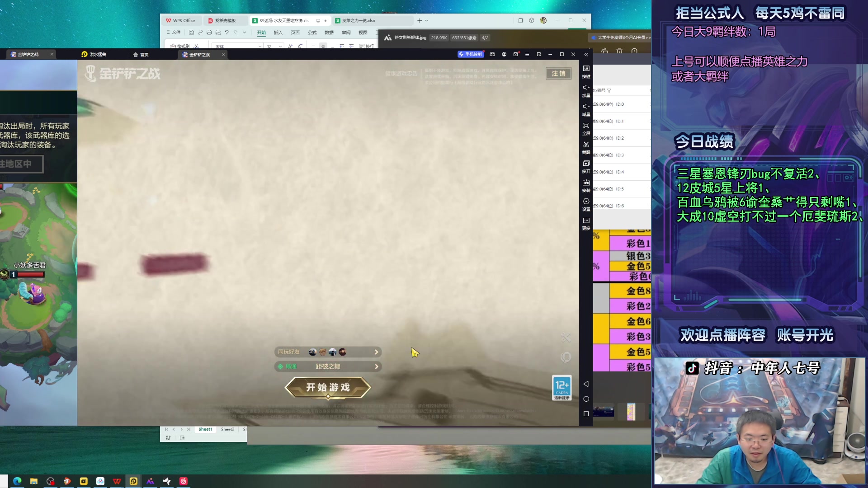Viewport: 868px width, 488px height.
Task: Switch to the 找稻壳模板 tab
Action: (225, 21)
